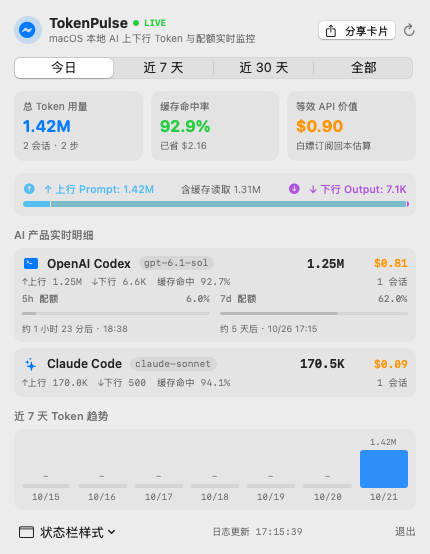430x554 pixels.
Task: Switch to the 近 30 天 tab
Action: pyautogui.click(x=264, y=67)
